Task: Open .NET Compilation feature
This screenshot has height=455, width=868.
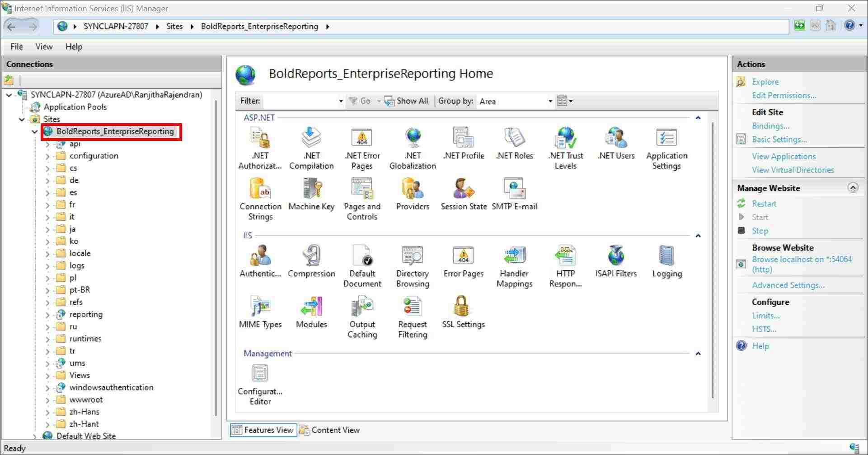Action: (x=311, y=148)
